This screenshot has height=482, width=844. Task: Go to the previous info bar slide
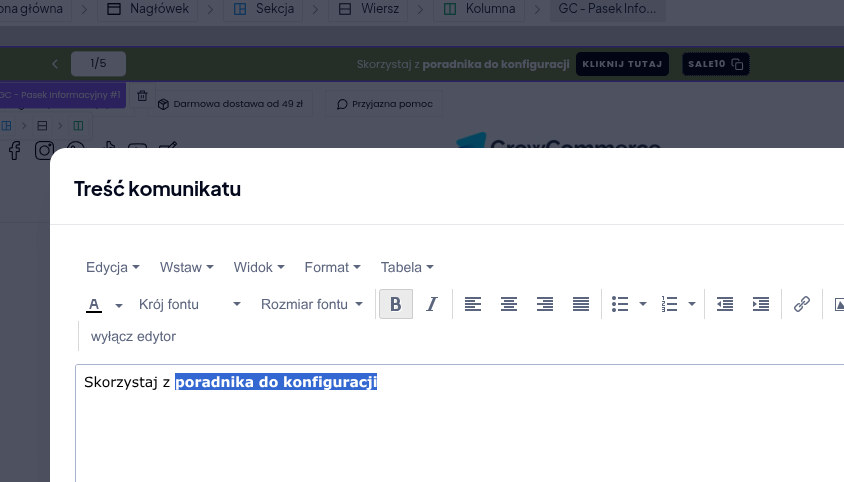click(x=55, y=64)
